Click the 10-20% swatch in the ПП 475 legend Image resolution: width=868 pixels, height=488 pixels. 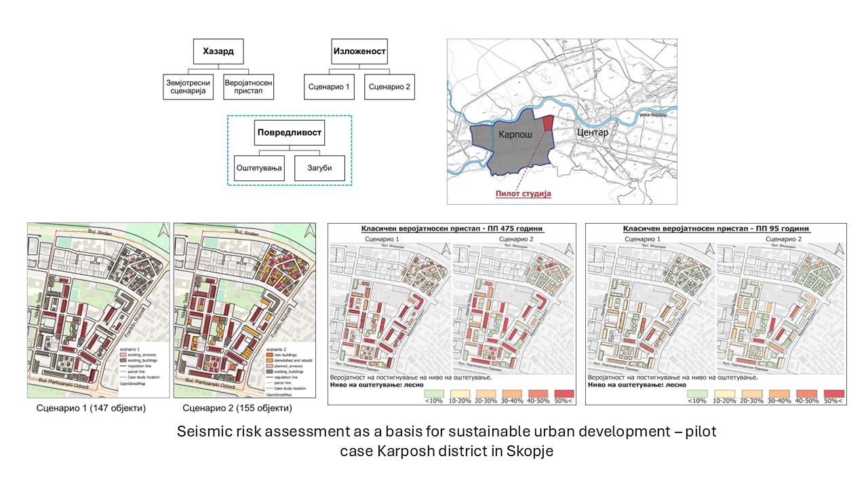click(x=460, y=392)
